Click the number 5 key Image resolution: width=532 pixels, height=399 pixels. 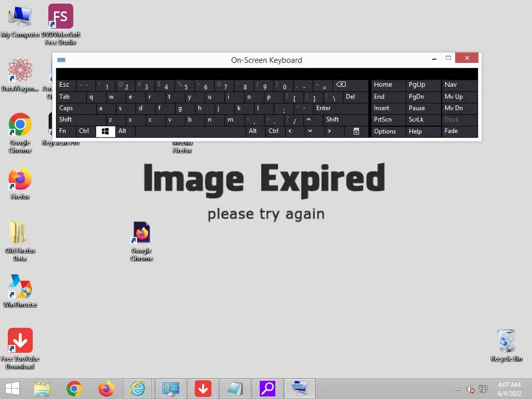[184, 85]
